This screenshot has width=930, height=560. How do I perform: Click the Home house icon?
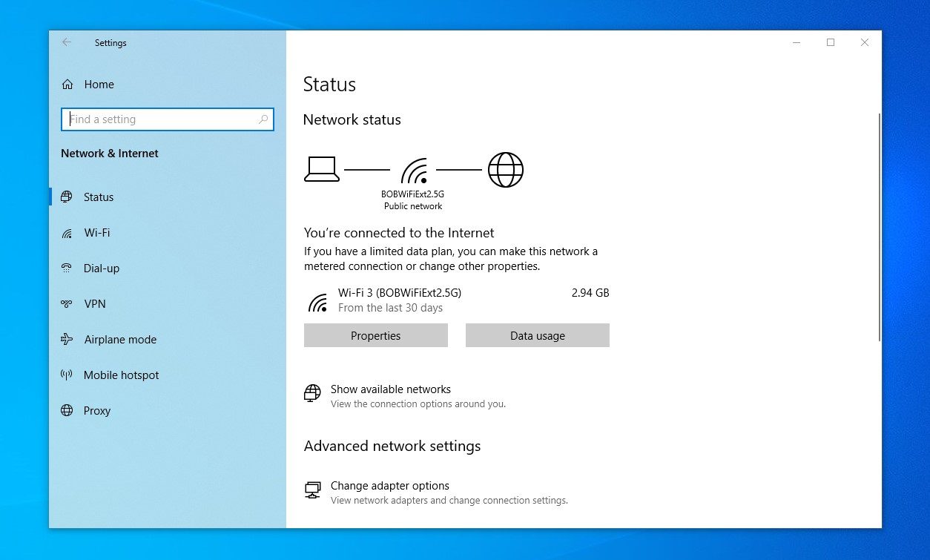coord(67,85)
